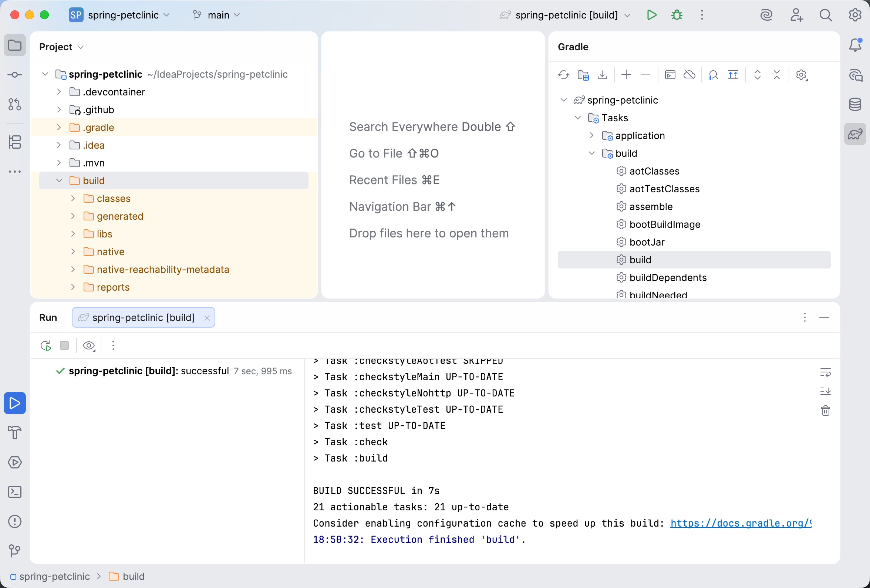Open the Project view mode menu

pos(61,47)
